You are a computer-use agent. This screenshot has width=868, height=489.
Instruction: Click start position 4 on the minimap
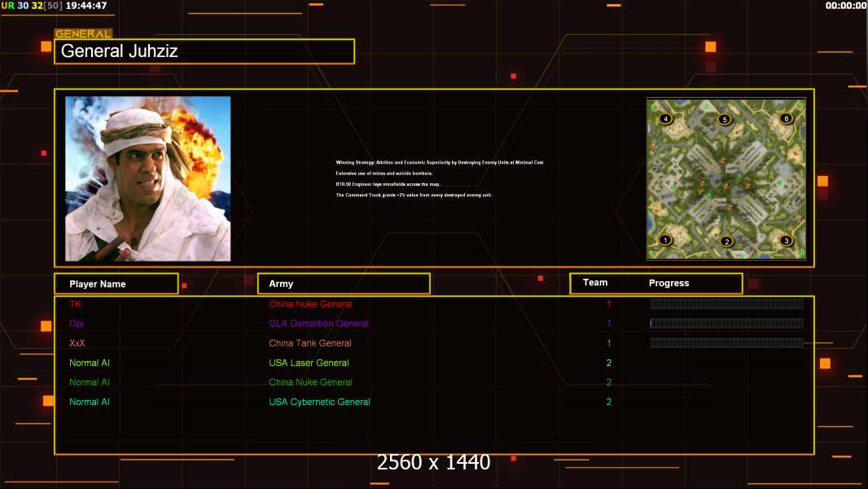666,119
